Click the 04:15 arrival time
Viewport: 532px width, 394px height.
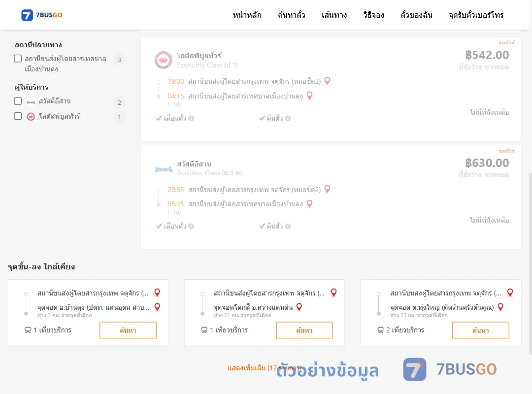pos(176,96)
